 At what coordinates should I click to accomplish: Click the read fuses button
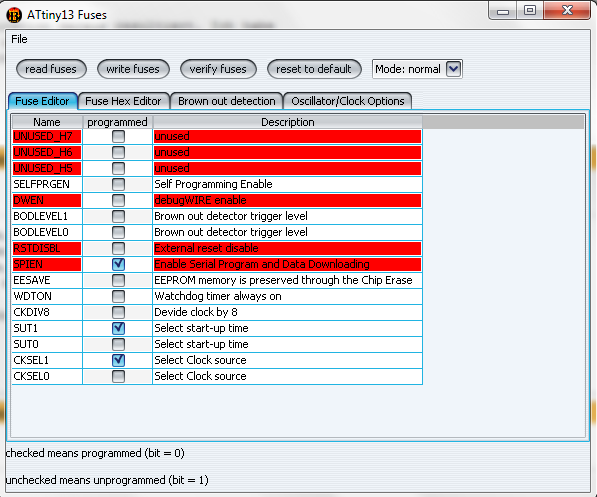coord(51,69)
